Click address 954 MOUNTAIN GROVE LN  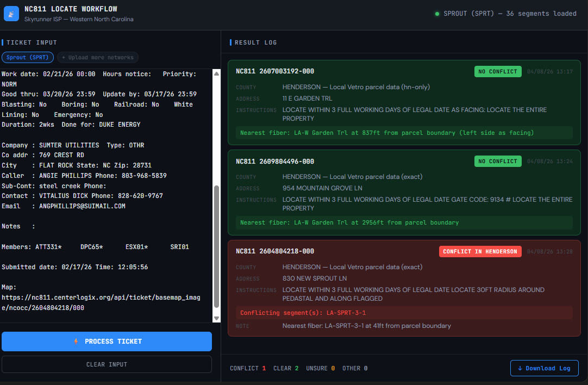[322, 188]
